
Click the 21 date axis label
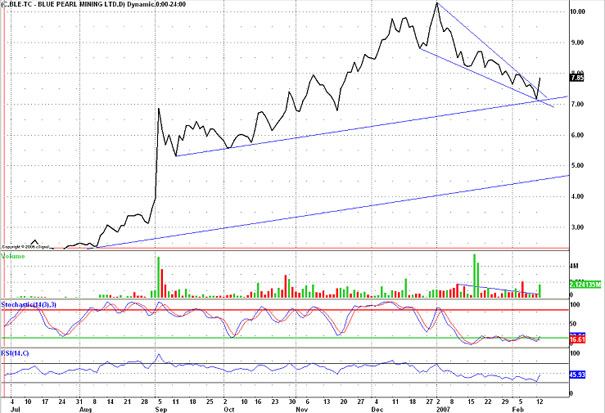point(127,402)
